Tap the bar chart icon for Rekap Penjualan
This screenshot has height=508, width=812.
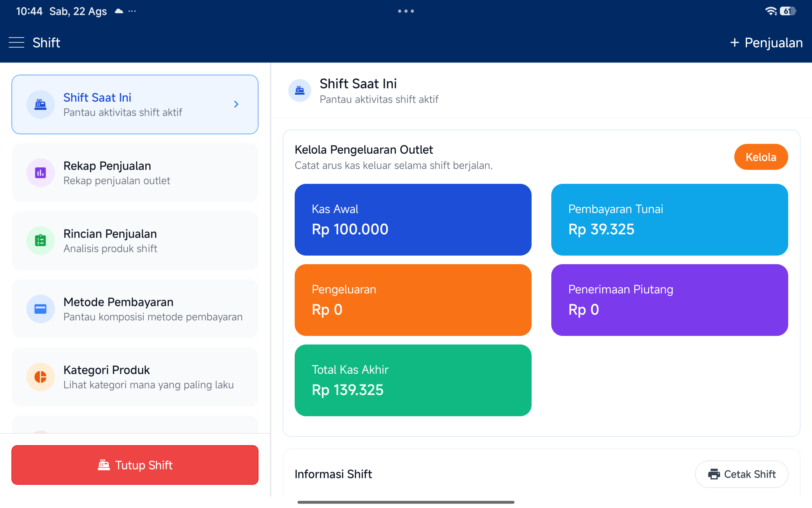click(x=41, y=173)
